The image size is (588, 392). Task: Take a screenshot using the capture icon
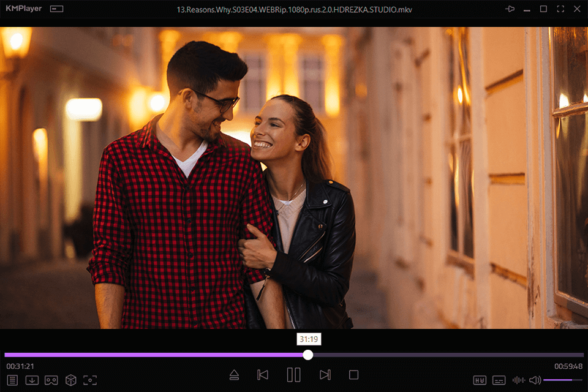91,380
